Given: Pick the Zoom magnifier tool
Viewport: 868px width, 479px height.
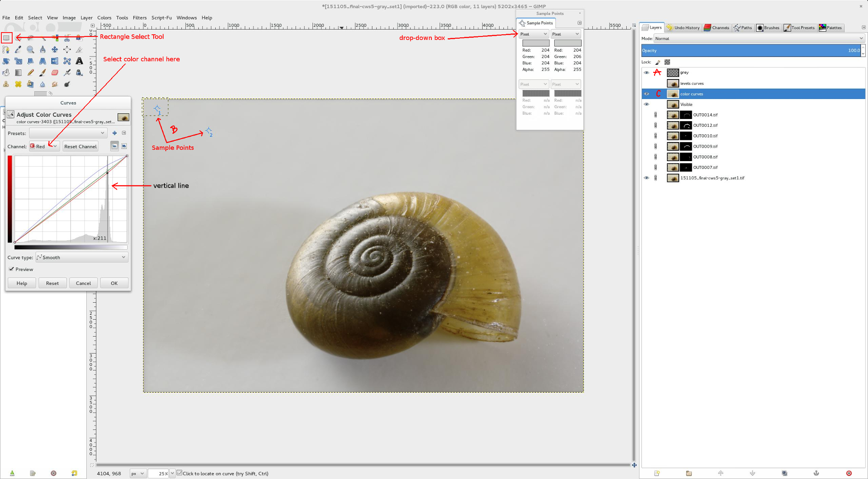Looking at the screenshot, I should coord(30,50).
